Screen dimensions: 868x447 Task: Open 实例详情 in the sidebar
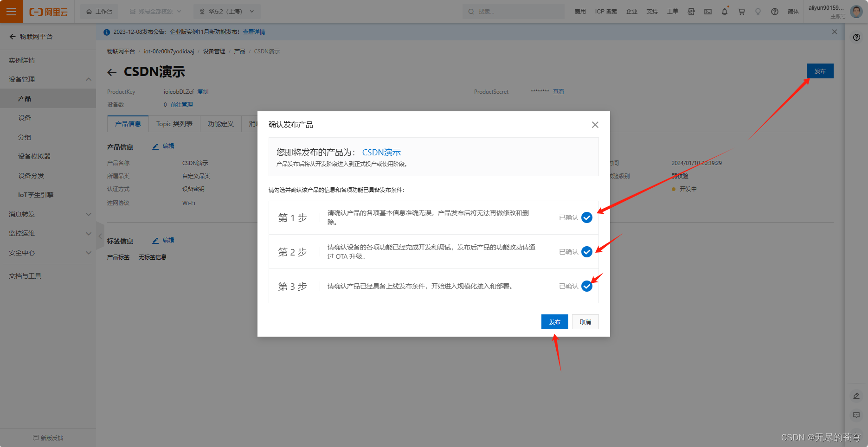coord(22,60)
